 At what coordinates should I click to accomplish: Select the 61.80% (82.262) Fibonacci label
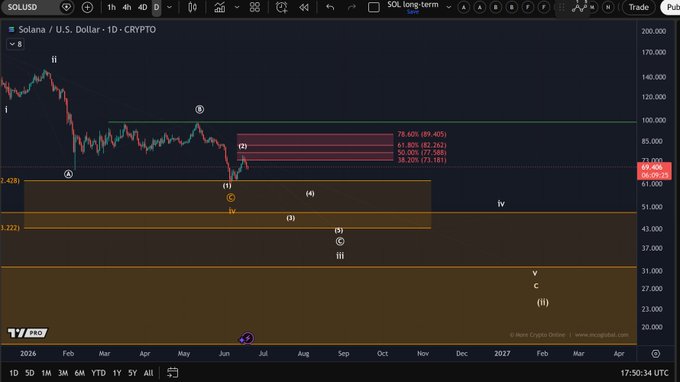(x=422, y=145)
